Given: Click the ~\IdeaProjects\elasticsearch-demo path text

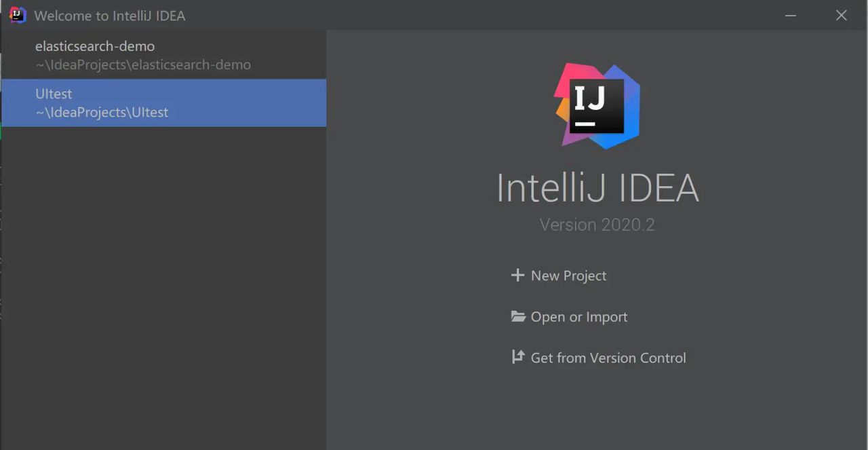Looking at the screenshot, I should [x=143, y=65].
